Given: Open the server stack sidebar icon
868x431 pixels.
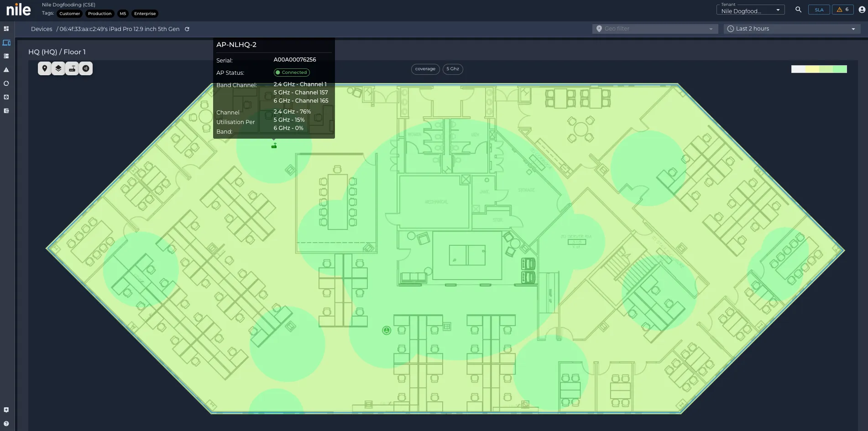Looking at the screenshot, I should 6,56.
